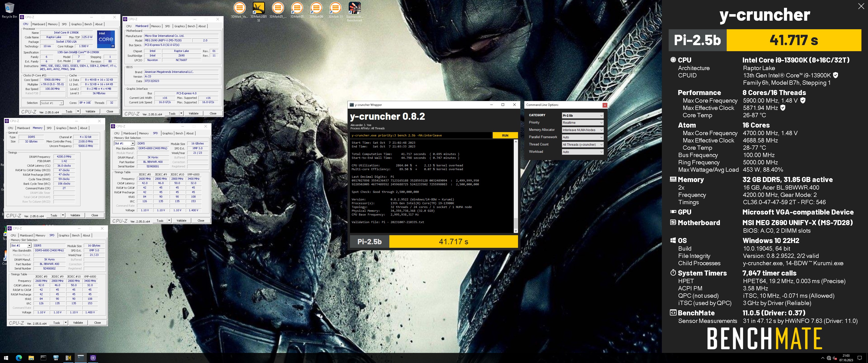Open the Priority dropdown set to Realtime

pyautogui.click(x=582, y=123)
